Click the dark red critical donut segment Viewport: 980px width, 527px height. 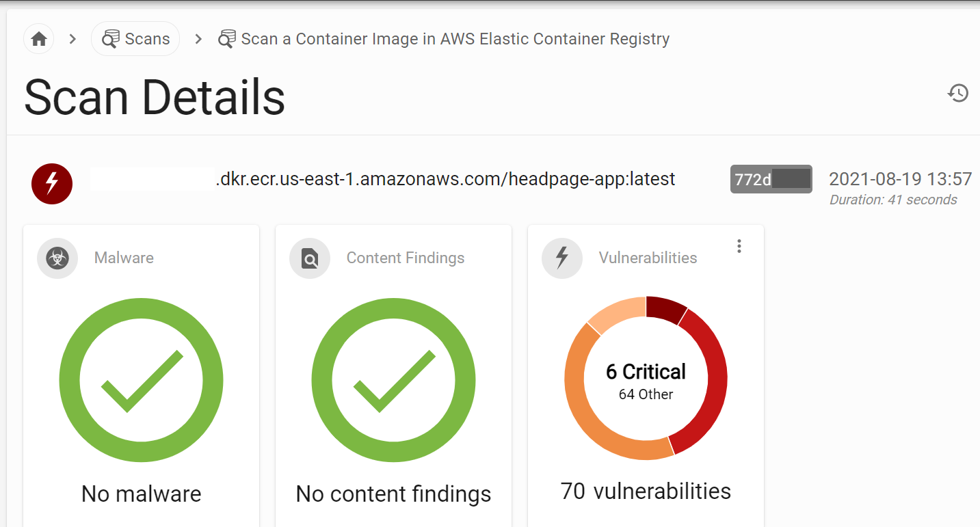pyautogui.click(x=665, y=309)
